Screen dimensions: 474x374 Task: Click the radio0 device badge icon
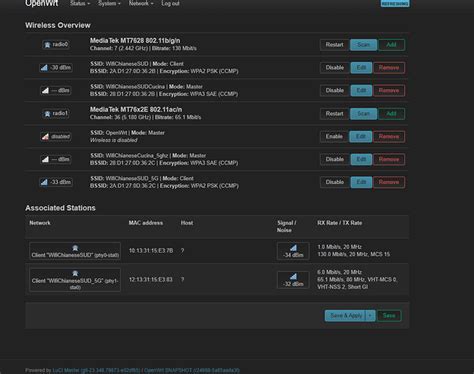(x=56, y=44)
